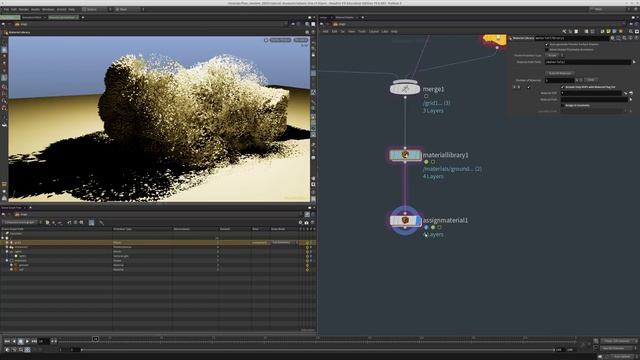The image size is (640, 360).
Task: Click the Material Library icon above viewport
Action: (6, 32)
